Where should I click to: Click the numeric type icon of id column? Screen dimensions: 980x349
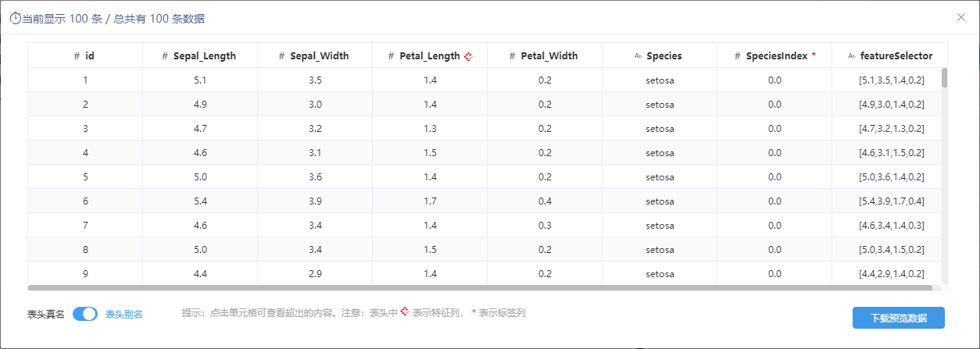(77, 56)
